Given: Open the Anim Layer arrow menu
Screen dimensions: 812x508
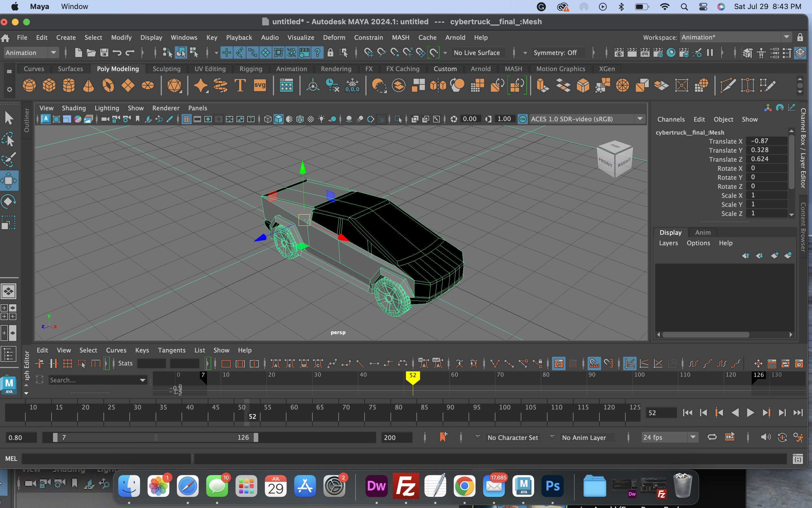Looking at the screenshot, I should (552, 437).
